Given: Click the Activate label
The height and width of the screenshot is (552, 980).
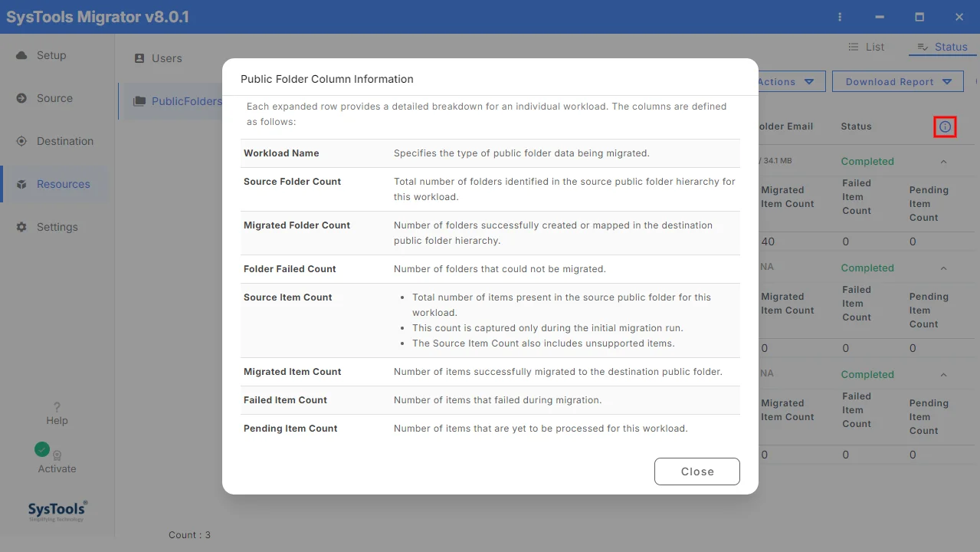Looking at the screenshot, I should [57, 469].
